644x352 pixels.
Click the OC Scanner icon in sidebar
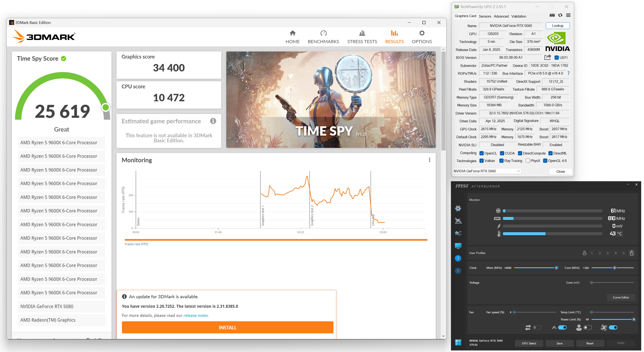click(458, 233)
